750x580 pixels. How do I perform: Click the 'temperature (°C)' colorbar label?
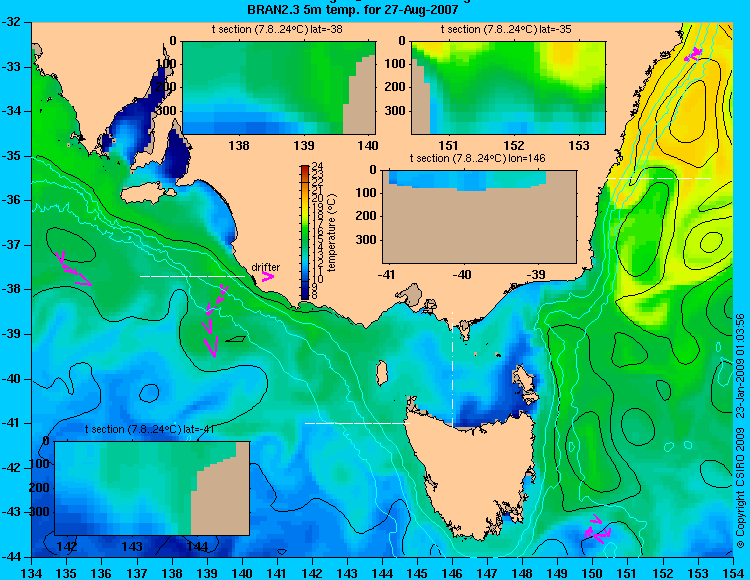pos(333,232)
